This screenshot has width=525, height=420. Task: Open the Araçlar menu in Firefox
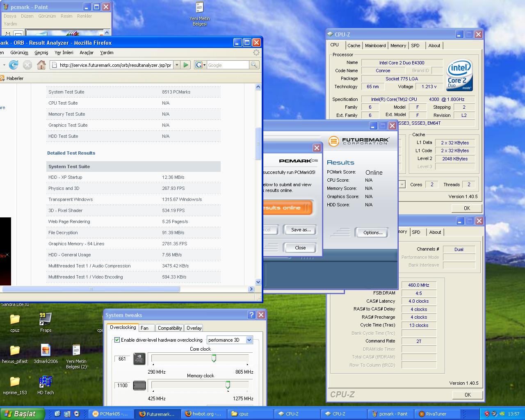87,52
